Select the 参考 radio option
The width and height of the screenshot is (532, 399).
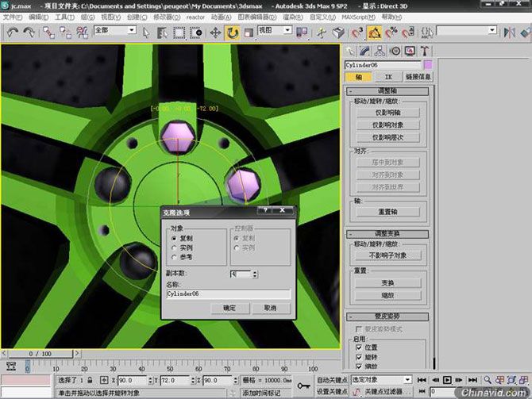[x=175, y=257]
